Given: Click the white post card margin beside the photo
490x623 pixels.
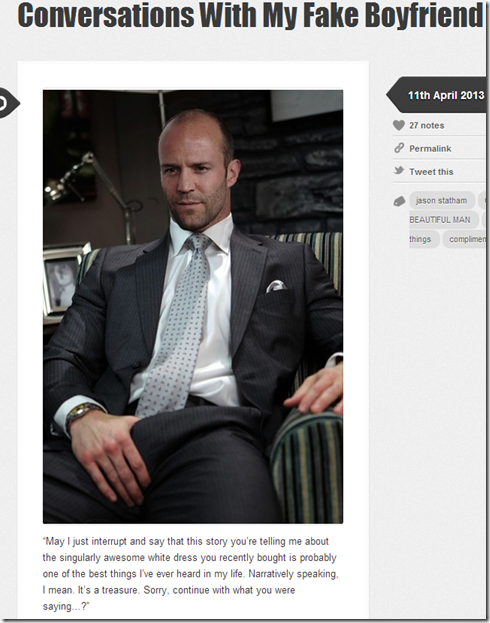Looking at the screenshot, I should click(x=356, y=306).
